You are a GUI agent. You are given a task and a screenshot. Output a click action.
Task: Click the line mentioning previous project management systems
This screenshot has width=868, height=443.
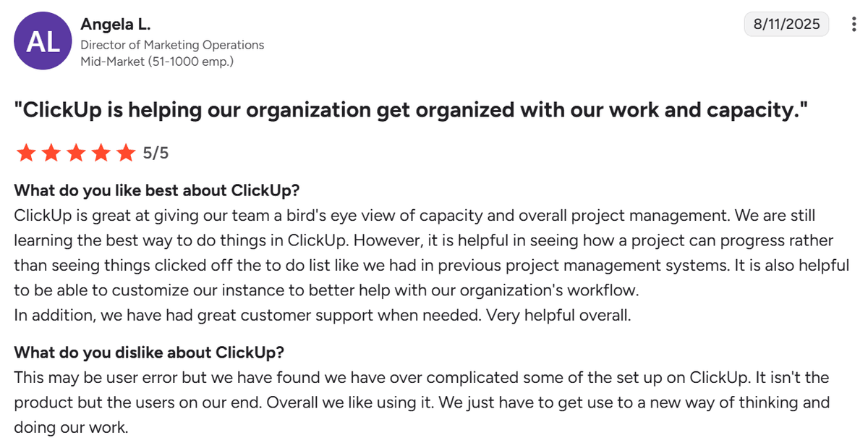tap(431, 265)
